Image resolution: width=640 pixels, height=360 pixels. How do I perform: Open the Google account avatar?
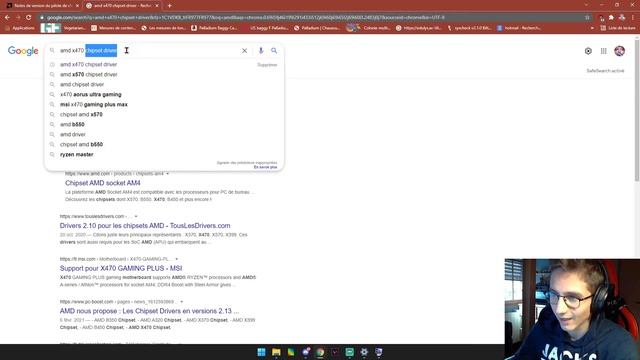pyautogui.click(x=620, y=51)
